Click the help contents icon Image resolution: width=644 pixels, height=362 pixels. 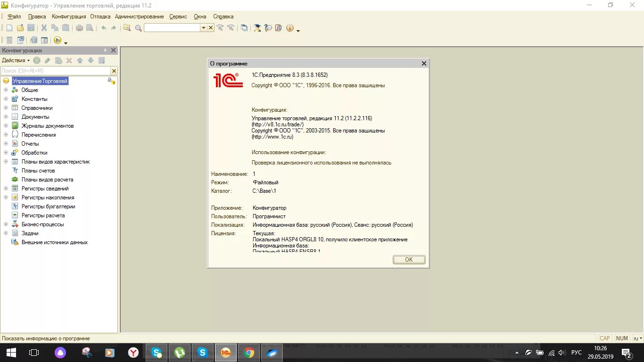(279, 28)
